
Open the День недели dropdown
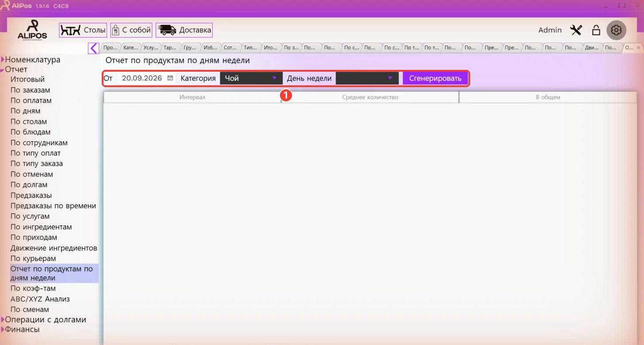click(x=367, y=78)
